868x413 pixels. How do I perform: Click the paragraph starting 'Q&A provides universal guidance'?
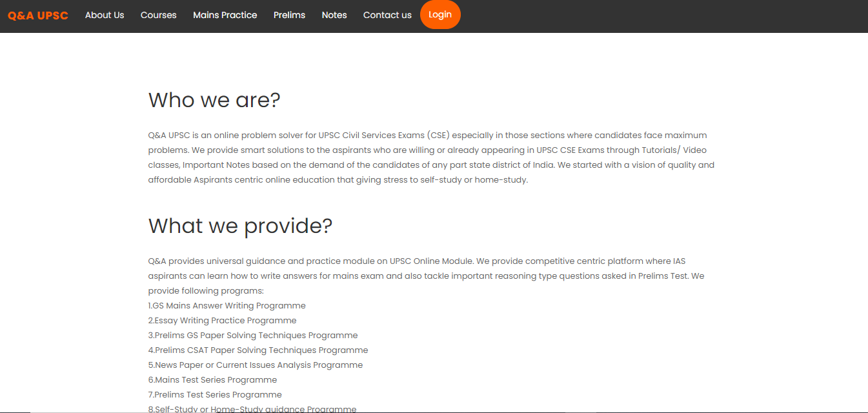pos(426,276)
